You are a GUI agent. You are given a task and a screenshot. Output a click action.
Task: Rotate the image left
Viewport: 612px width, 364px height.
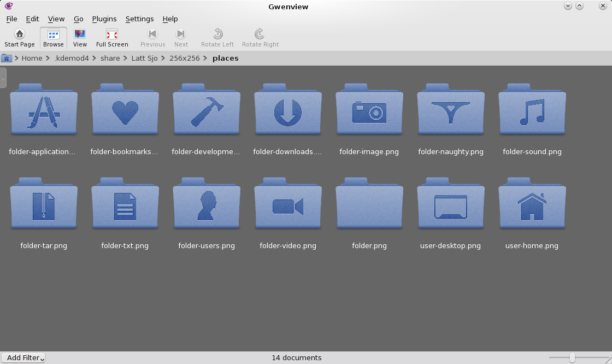point(217,38)
